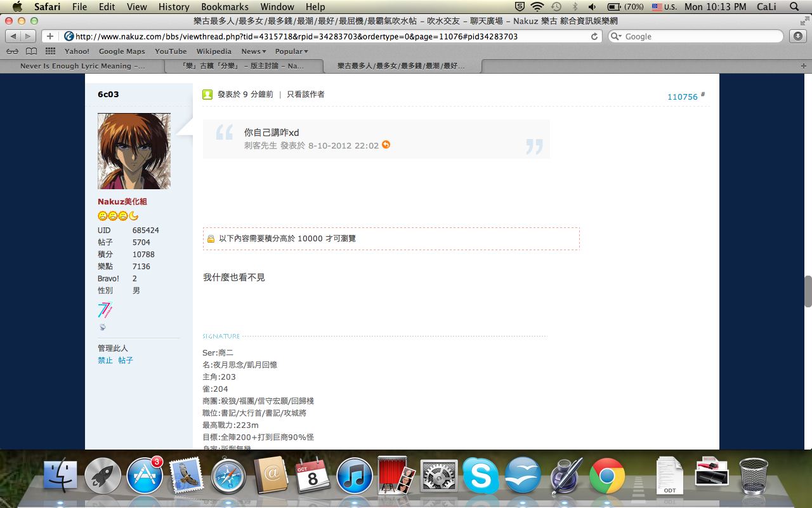Open the File menu

click(x=80, y=7)
